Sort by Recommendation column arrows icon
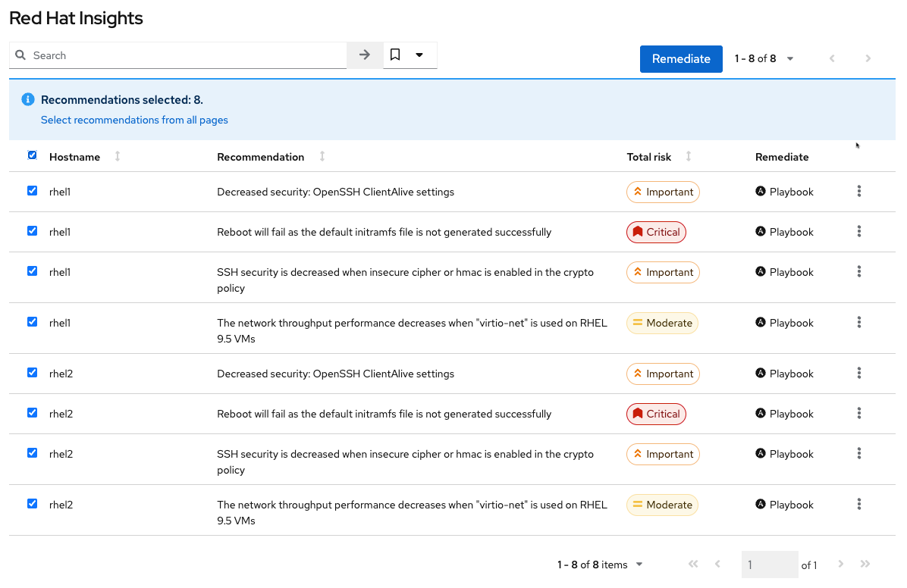The width and height of the screenshot is (907, 588). click(x=322, y=157)
